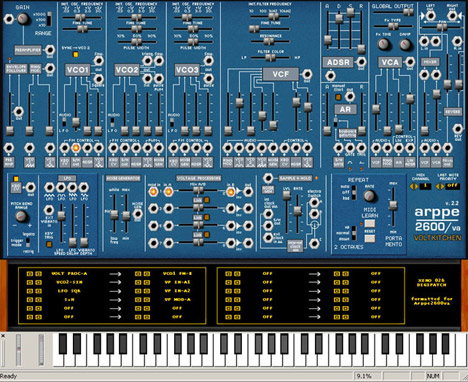The width and height of the screenshot is (468, 382).
Task: Click the VCA out jack
Action: (x=410, y=62)
